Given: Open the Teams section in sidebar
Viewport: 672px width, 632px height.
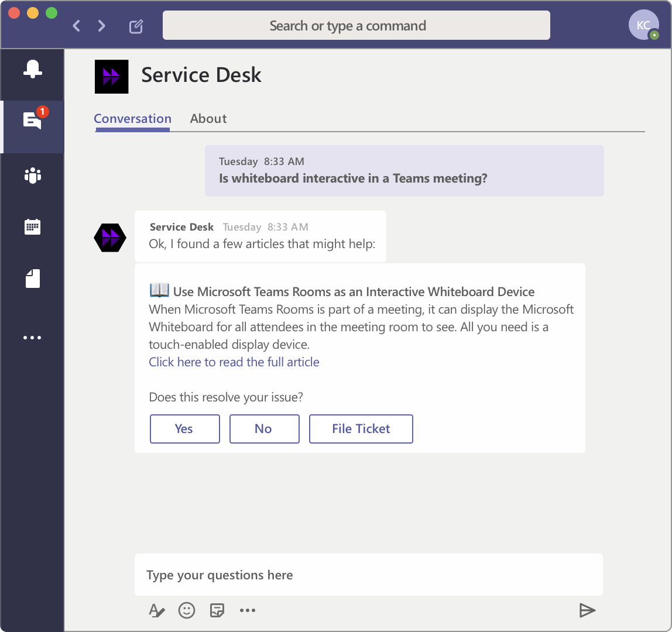Looking at the screenshot, I should click(x=32, y=175).
